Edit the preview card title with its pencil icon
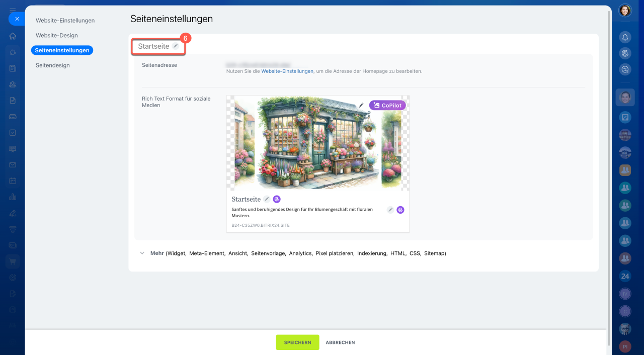 (267, 199)
